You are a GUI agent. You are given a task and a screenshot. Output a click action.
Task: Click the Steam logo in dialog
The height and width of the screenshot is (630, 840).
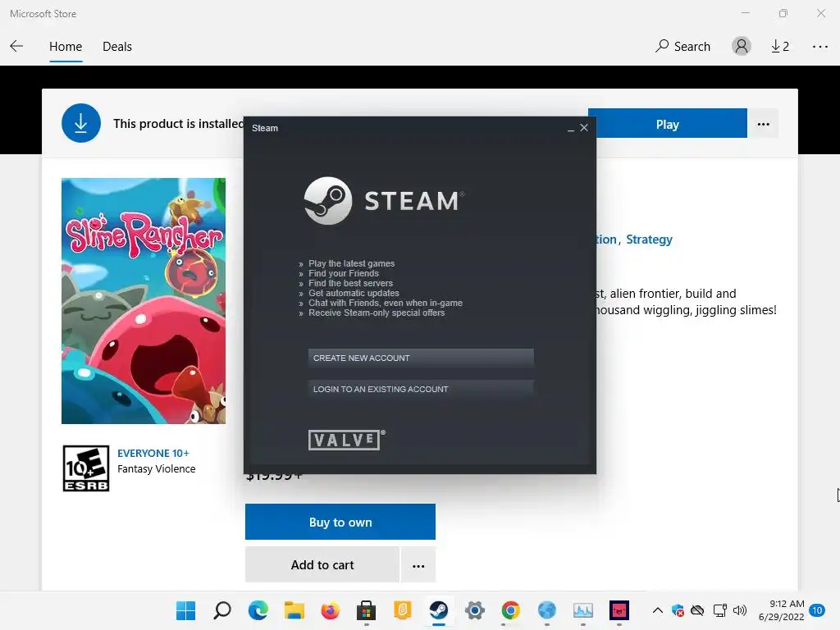click(x=384, y=201)
